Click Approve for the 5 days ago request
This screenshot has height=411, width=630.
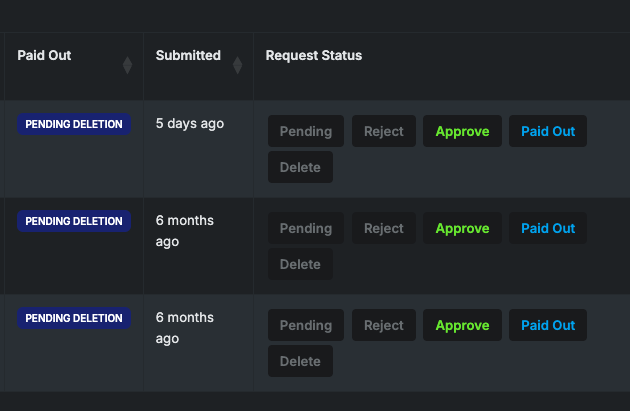462,131
